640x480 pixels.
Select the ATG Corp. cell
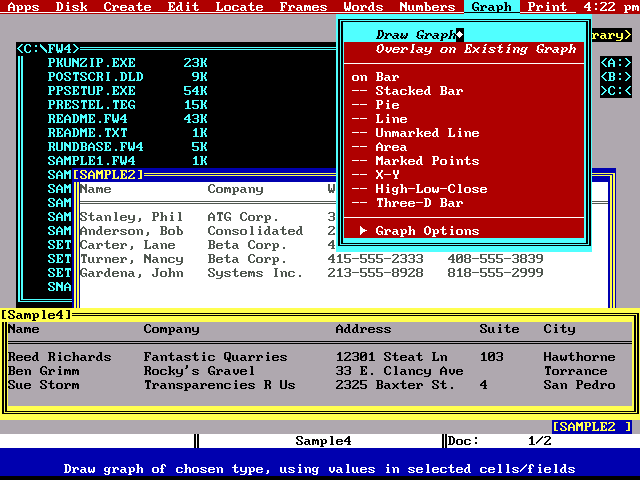tap(243, 217)
